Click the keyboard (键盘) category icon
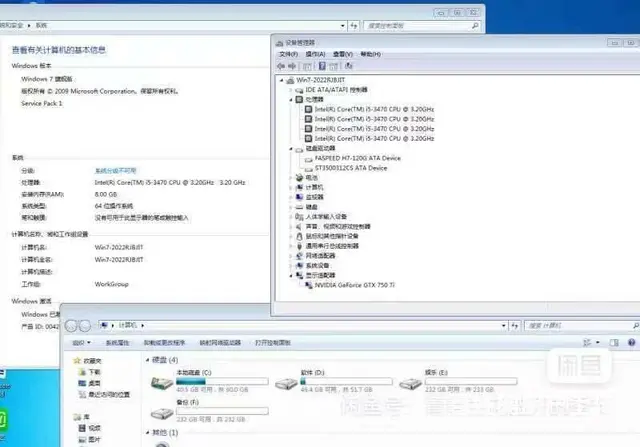Screen dimensions: 640x447 point(299,207)
